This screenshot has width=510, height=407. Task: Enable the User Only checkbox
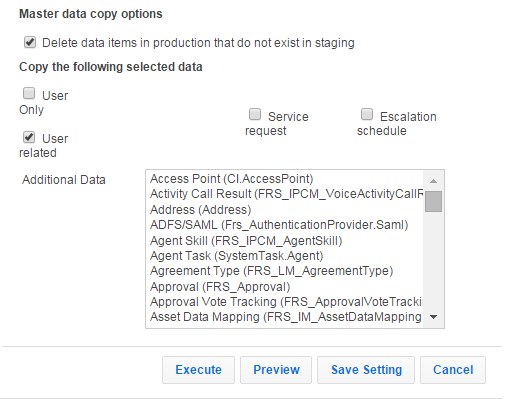(29, 93)
